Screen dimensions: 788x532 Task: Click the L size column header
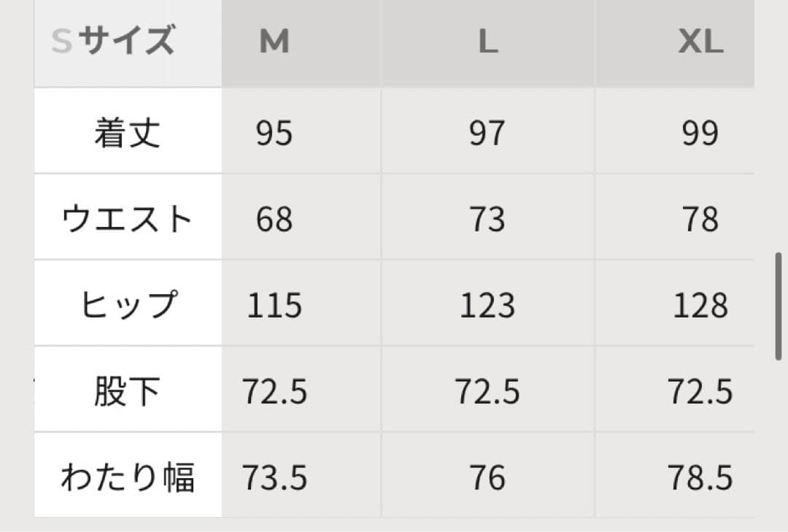(487, 43)
